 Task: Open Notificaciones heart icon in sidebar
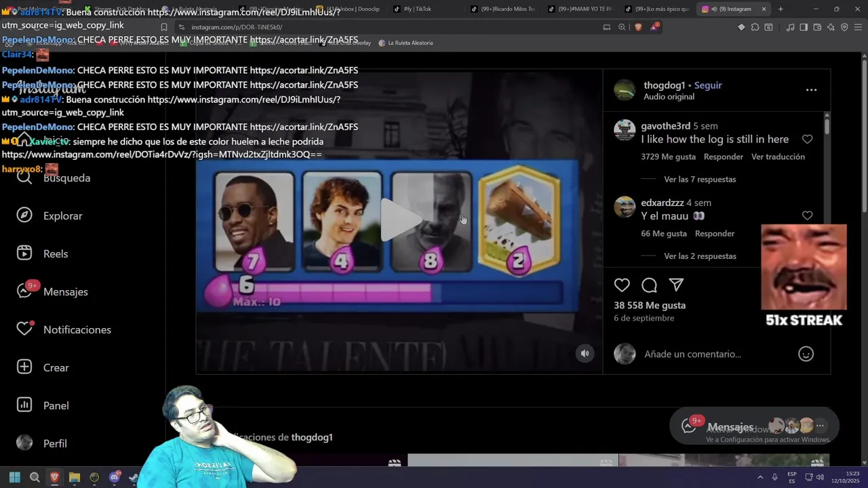click(x=24, y=329)
